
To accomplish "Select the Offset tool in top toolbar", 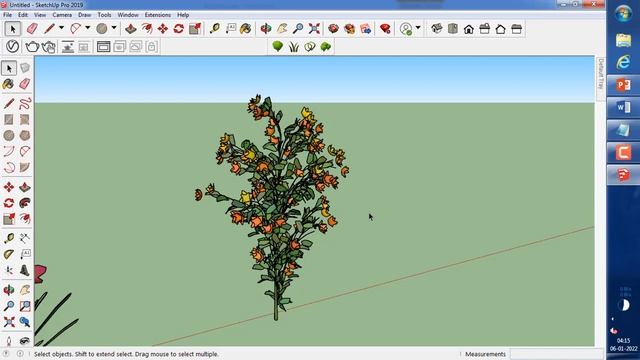I will 147,29.
